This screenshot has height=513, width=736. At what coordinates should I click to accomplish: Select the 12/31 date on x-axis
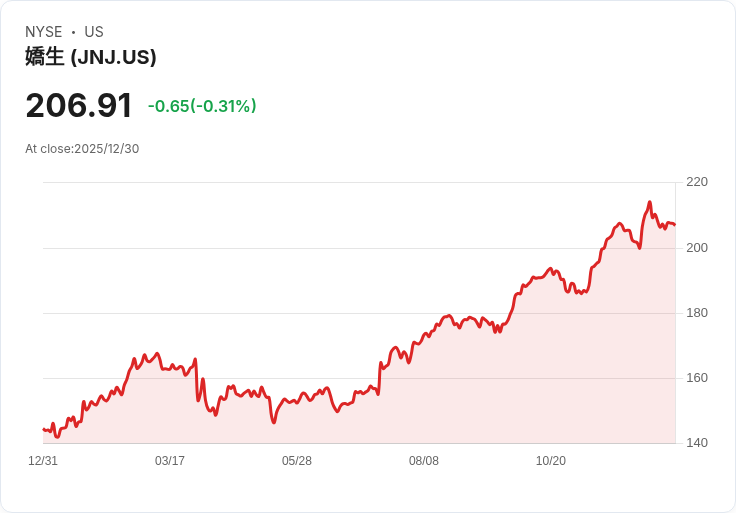(43, 461)
